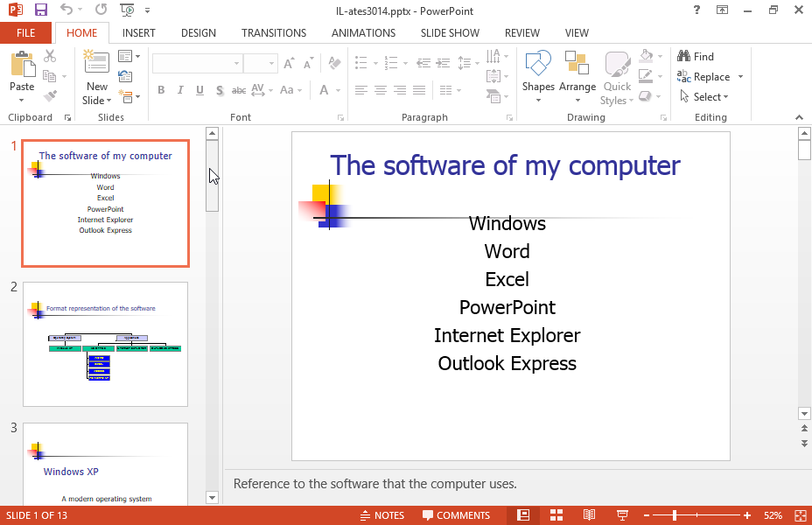Select slide 2 thumbnail

coord(105,344)
